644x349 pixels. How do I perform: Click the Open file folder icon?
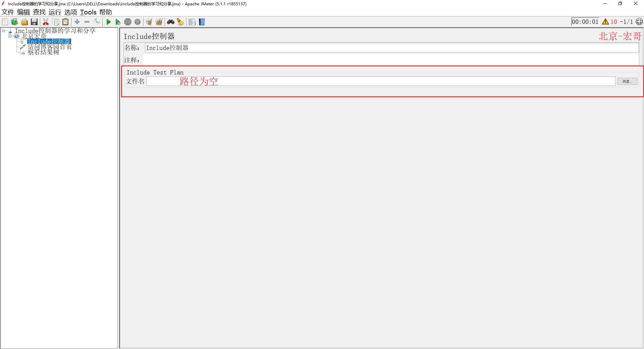point(24,22)
